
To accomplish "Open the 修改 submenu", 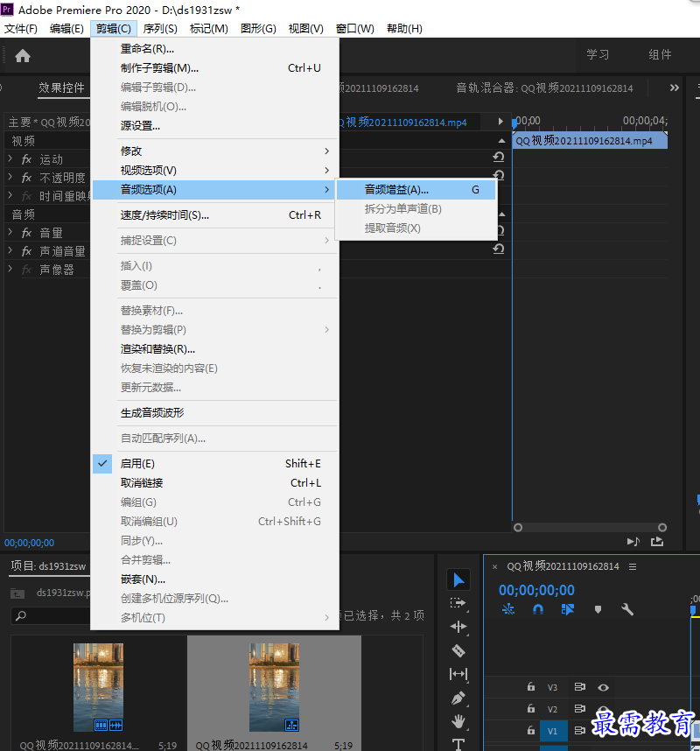I will (x=215, y=151).
